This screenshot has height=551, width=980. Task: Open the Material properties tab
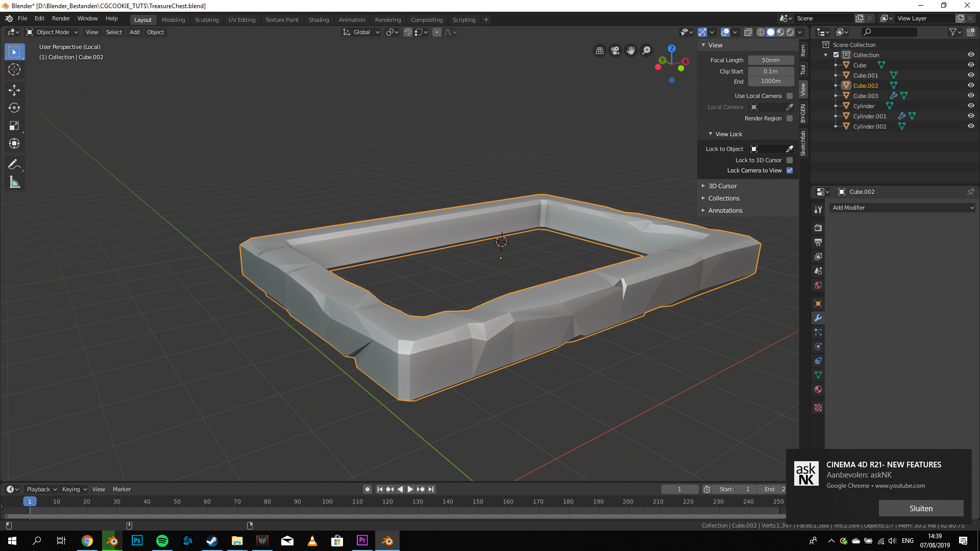pos(818,389)
